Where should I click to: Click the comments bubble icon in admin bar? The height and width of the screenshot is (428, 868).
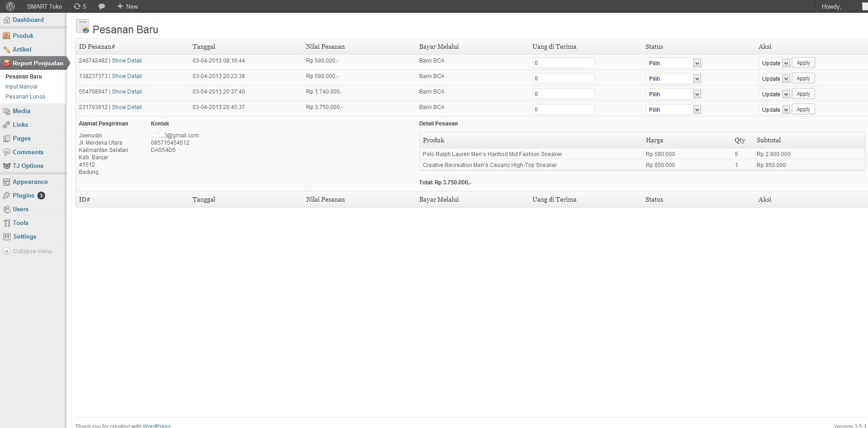point(102,6)
